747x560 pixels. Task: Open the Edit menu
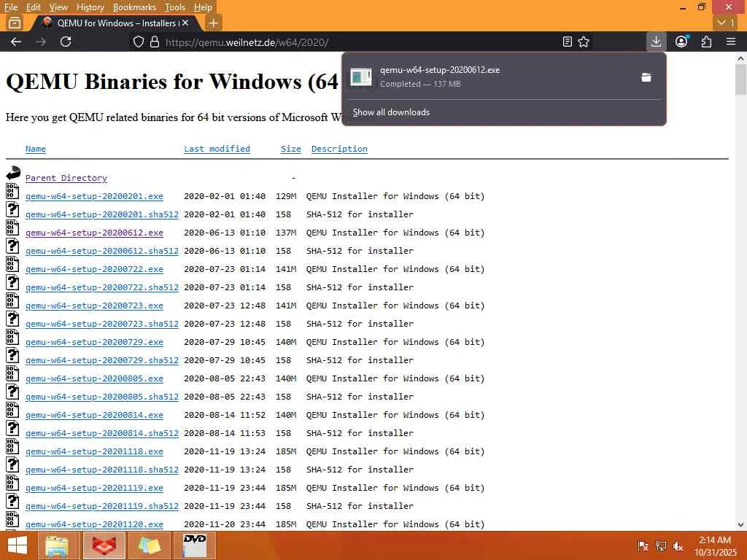[33, 7]
